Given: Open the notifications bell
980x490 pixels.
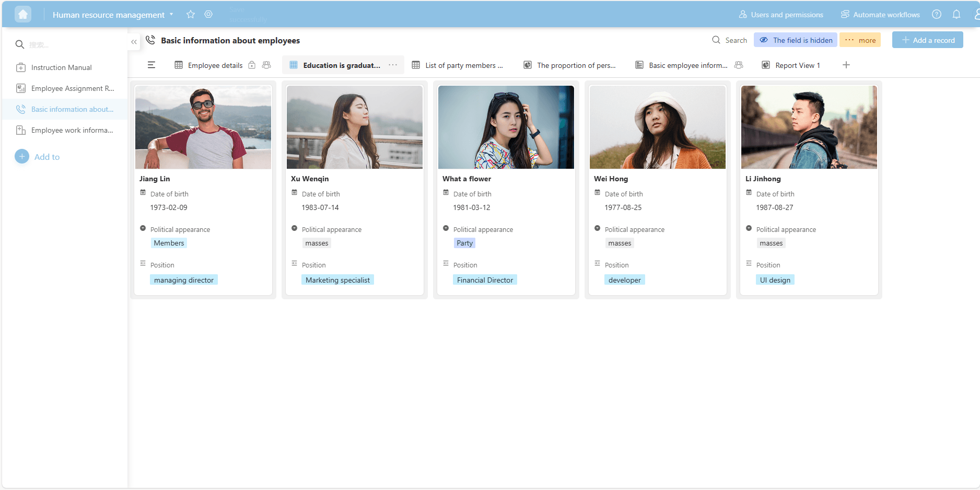Looking at the screenshot, I should (x=956, y=15).
